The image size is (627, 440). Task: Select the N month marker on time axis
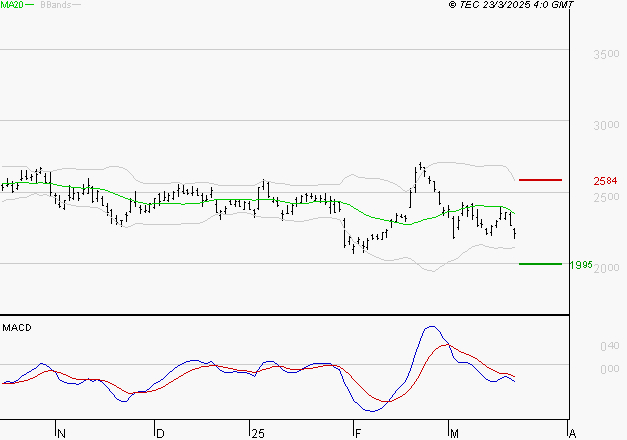[60, 434]
